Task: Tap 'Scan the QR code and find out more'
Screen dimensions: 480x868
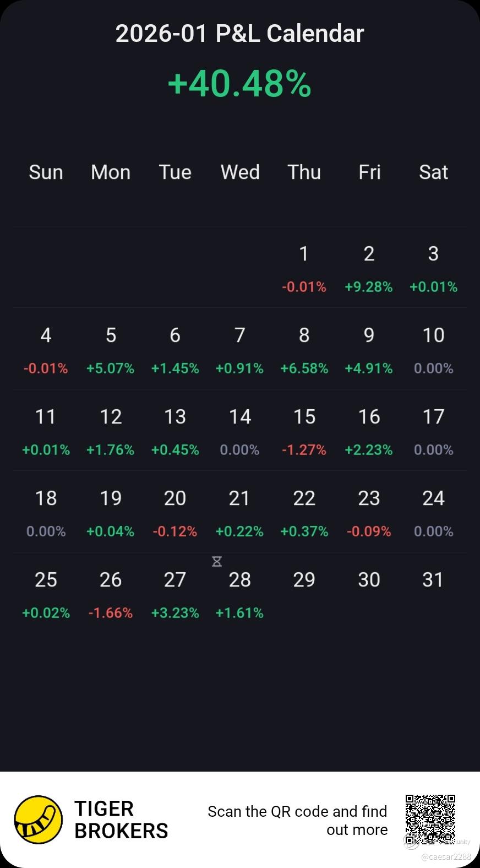Action: [298, 820]
